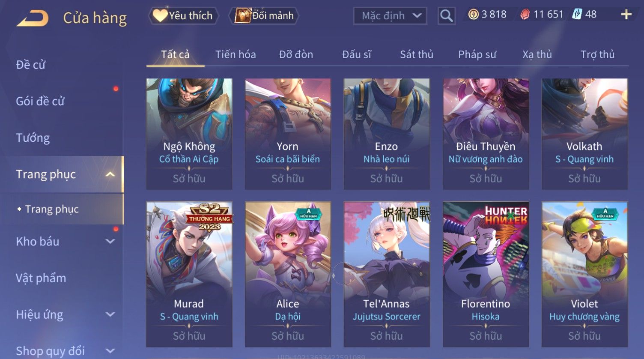Screen dimensions: 644x359
Task: Select the Pháp sư tab
Action: point(477,54)
